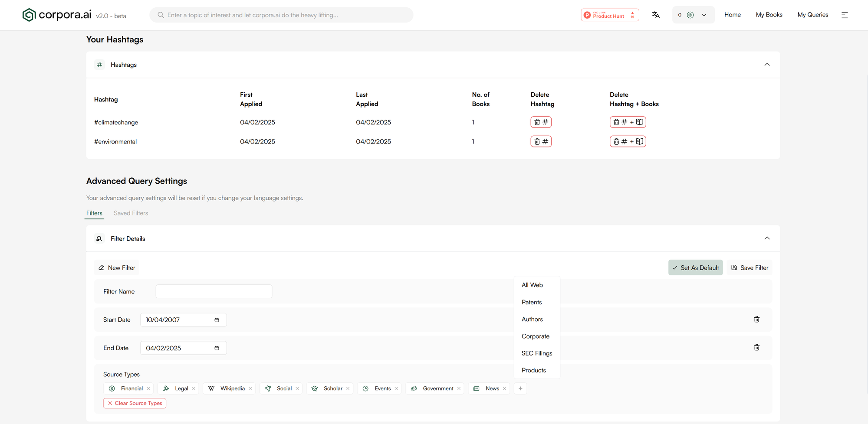This screenshot has height=424, width=868.
Task: Switch to the Saved Filters tab
Action: click(131, 213)
